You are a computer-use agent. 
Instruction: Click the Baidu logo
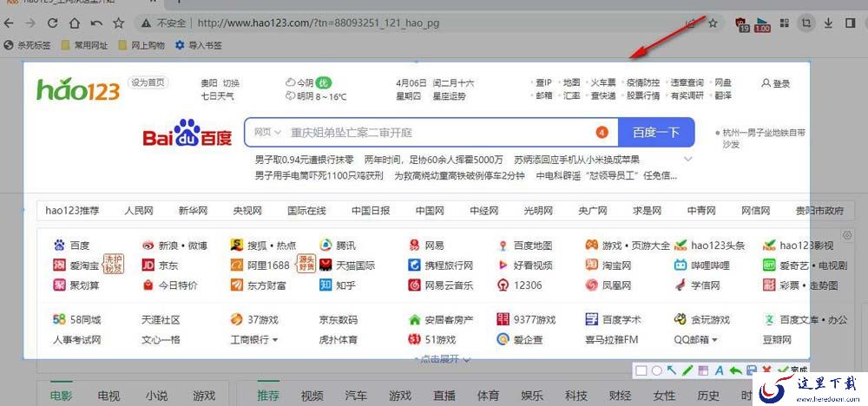(187, 133)
